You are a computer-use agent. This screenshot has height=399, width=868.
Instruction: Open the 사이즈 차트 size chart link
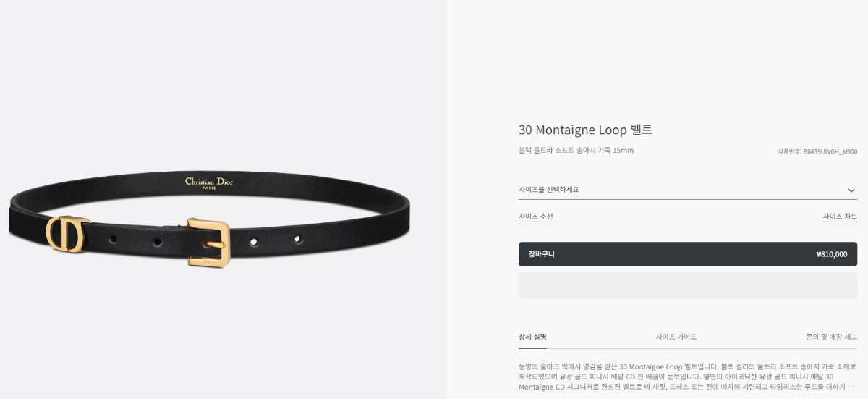(x=840, y=217)
